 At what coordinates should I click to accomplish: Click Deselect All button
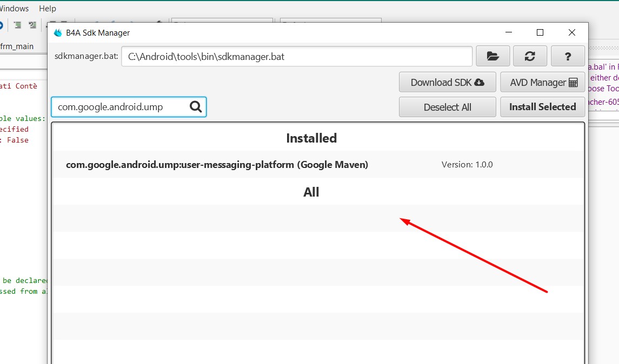point(447,107)
